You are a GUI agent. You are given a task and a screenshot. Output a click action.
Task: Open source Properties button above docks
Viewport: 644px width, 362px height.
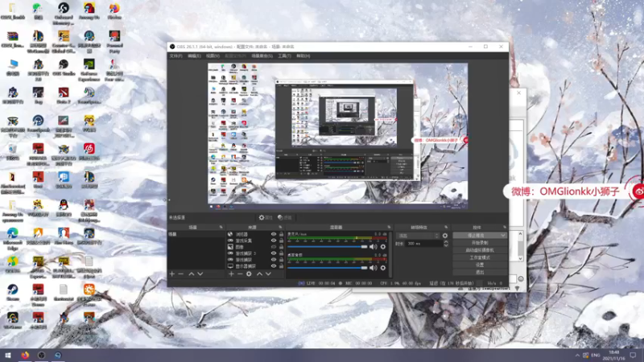coord(266,217)
